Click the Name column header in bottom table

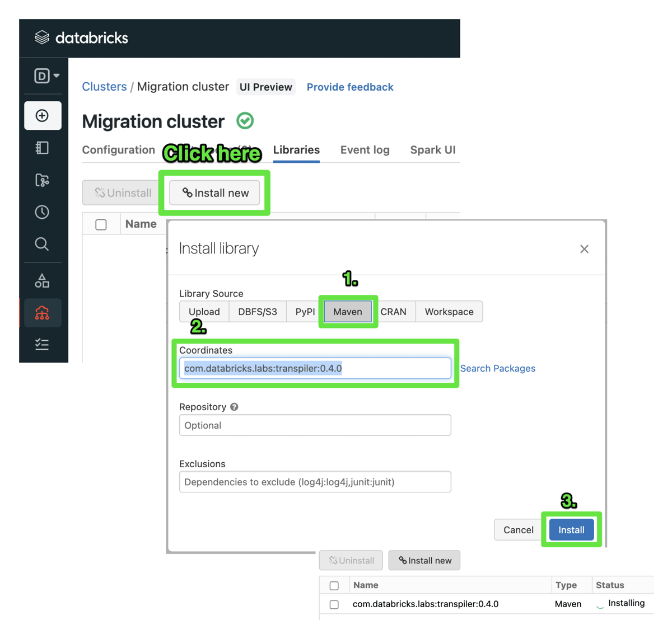point(366,585)
